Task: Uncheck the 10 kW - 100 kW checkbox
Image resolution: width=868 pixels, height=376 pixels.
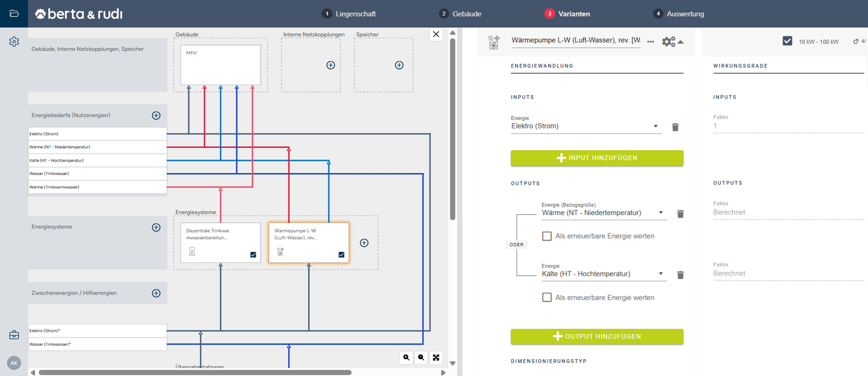Action: coord(787,41)
